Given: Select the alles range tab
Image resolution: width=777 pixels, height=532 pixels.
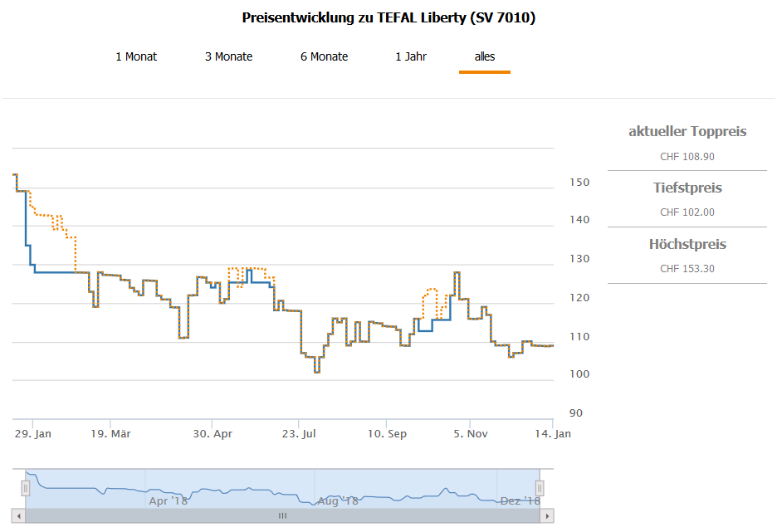Looking at the screenshot, I should coord(485,56).
